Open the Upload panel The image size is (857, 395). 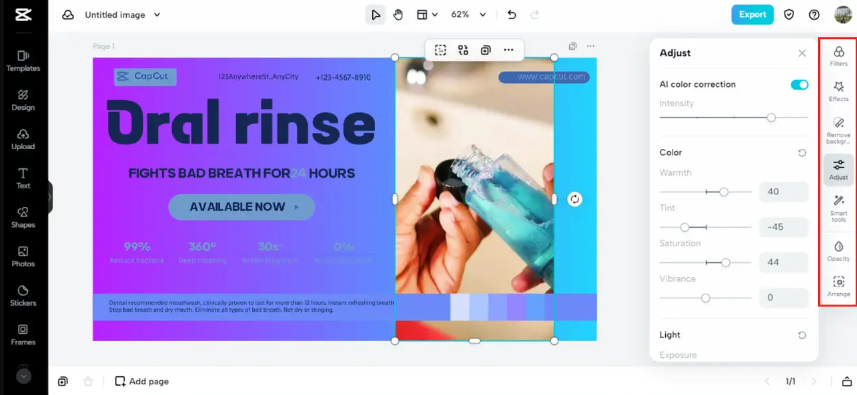point(23,139)
